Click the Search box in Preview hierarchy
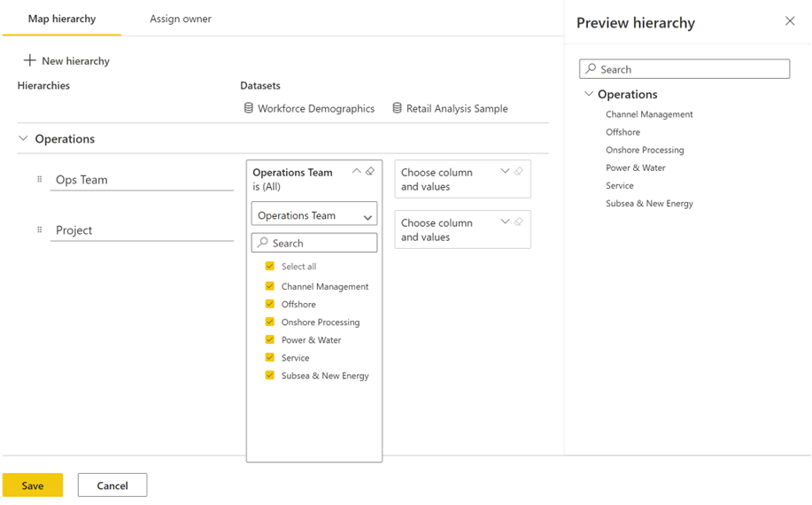812x505 pixels. (684, 69)
